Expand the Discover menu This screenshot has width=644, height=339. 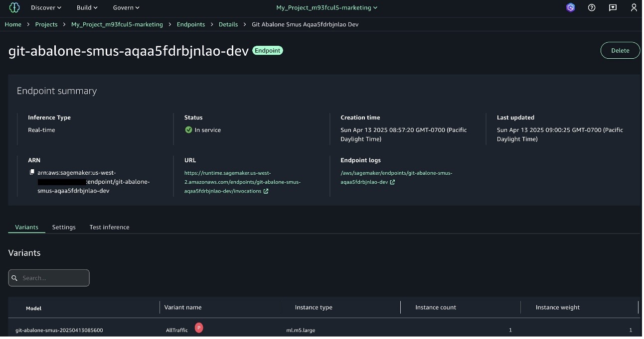[46, 7]
